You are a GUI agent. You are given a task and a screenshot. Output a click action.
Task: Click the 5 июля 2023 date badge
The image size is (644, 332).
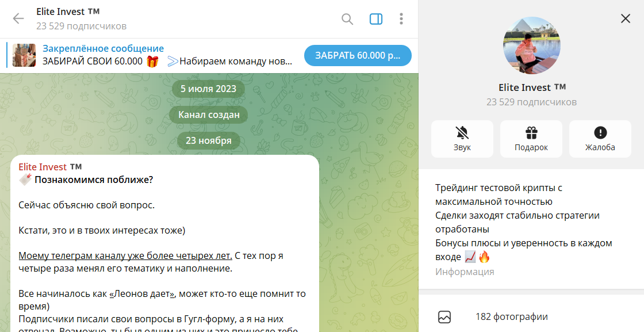coord(208,89)
